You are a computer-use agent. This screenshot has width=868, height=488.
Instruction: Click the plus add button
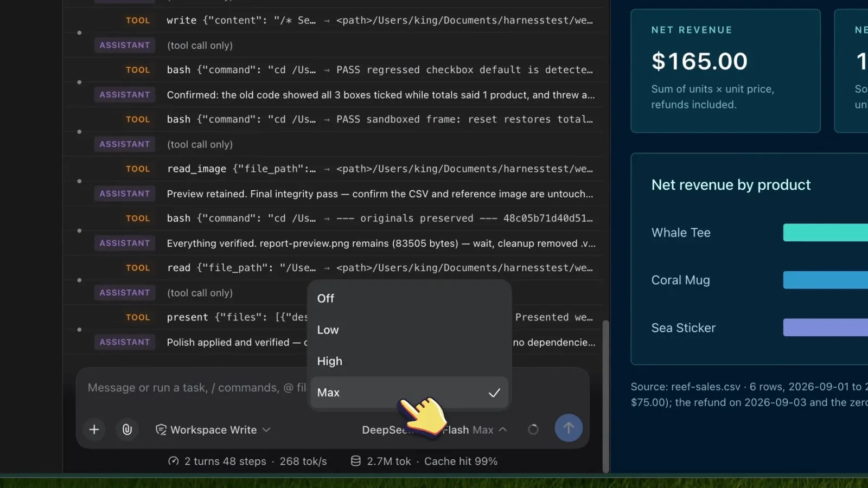point(94,429)
